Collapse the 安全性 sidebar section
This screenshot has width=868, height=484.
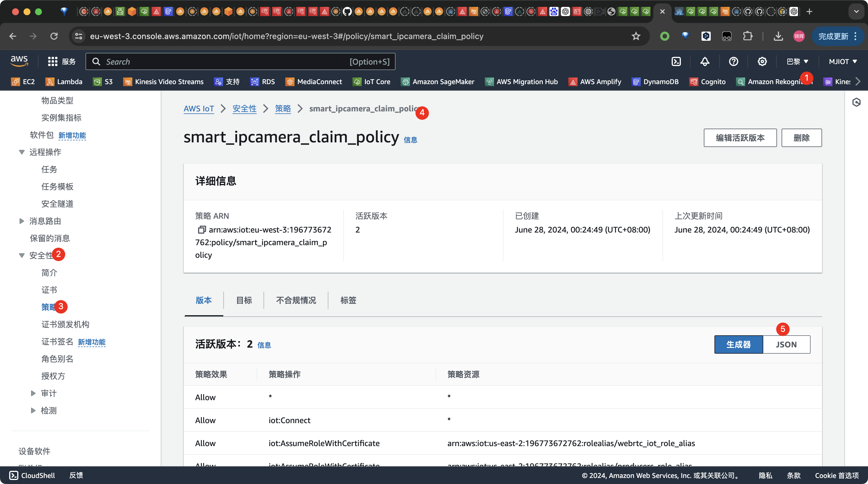tap(22, 255)
